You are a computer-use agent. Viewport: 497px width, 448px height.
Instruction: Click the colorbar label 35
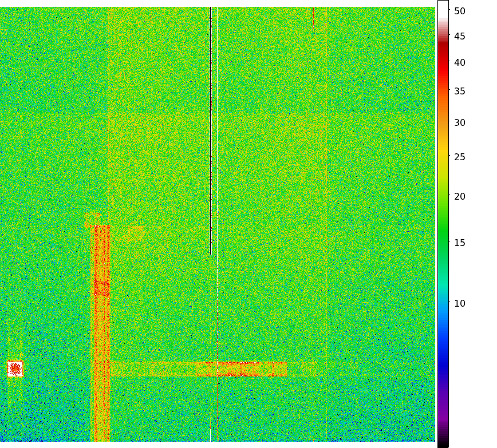460,91
